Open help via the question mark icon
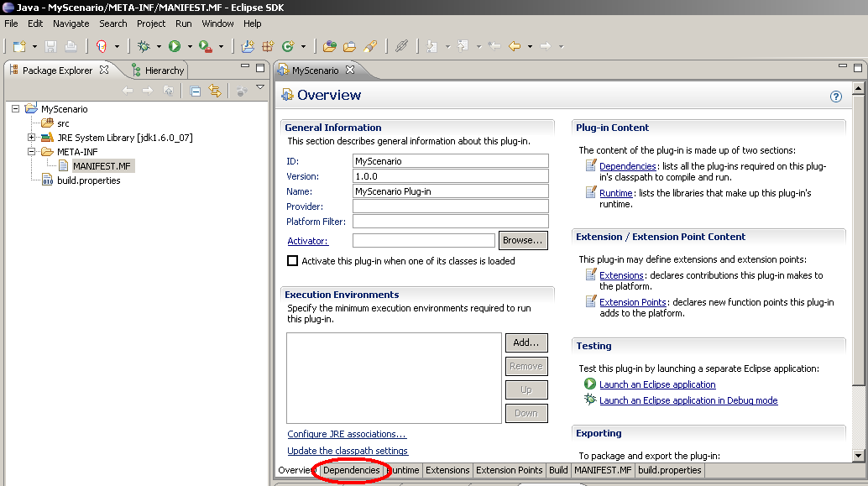The image size is (868, 486). (836, 97)
